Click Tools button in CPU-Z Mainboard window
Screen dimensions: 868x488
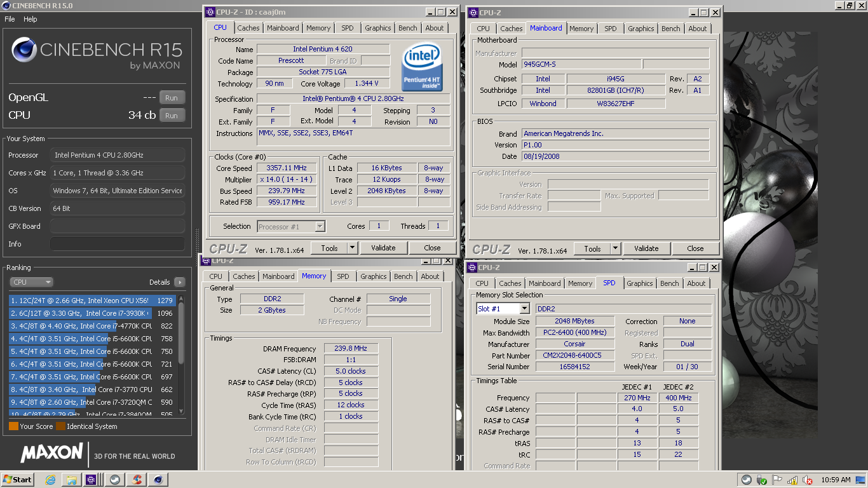pyautogui.click(x=592, y=248)
